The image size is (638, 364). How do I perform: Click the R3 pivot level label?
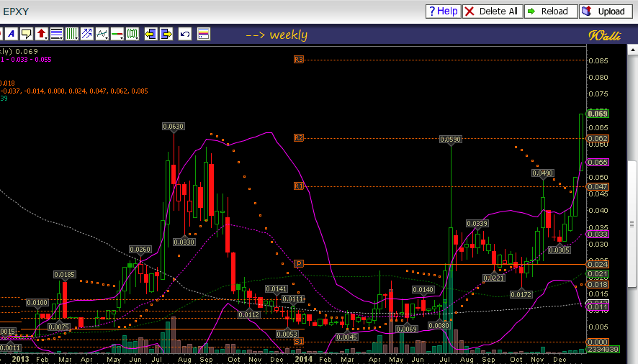(299, 60)
